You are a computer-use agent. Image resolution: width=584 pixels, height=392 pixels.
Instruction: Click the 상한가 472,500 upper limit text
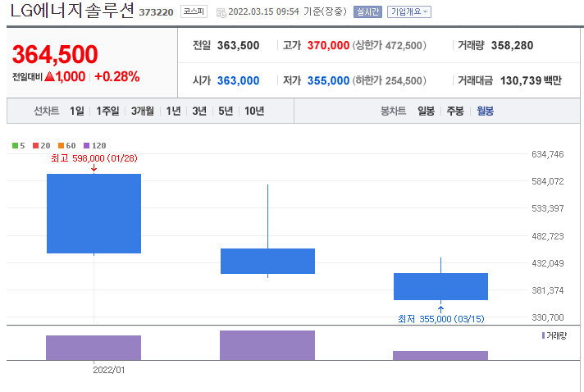[x=390, y=45]
